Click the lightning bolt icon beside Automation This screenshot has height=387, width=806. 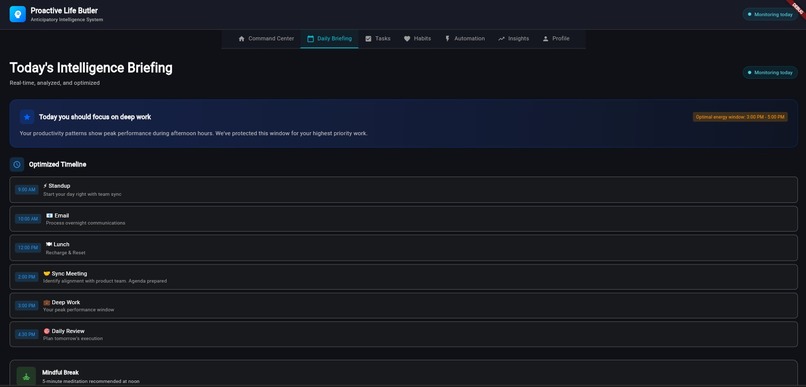[447, 39]
